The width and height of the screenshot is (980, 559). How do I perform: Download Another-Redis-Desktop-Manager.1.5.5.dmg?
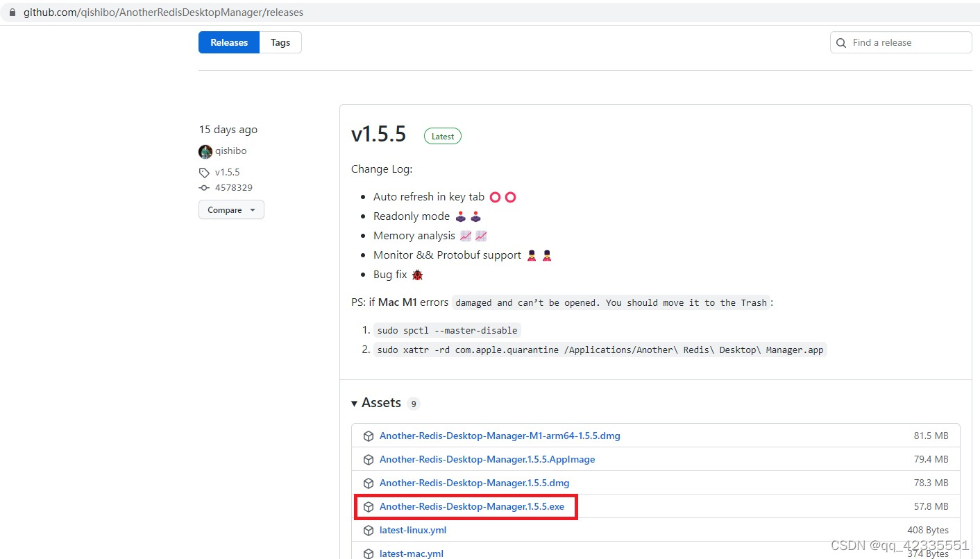(474, 483)
